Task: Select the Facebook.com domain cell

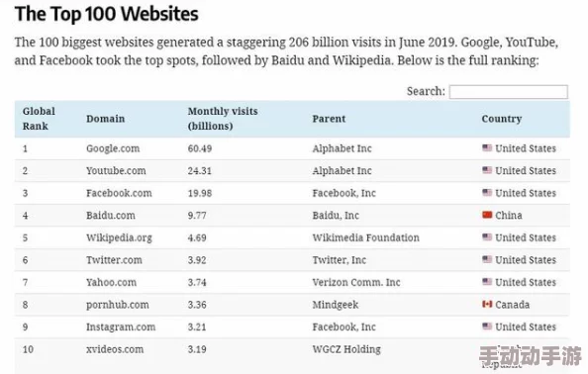Action: click(x=119, y=193)
